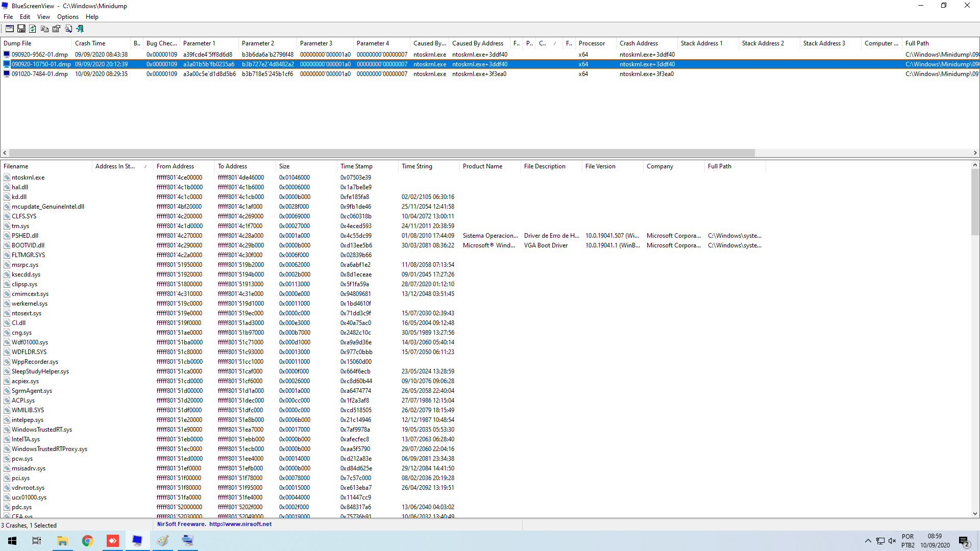
Task: Open the Options menu
Action: point(68,17)
